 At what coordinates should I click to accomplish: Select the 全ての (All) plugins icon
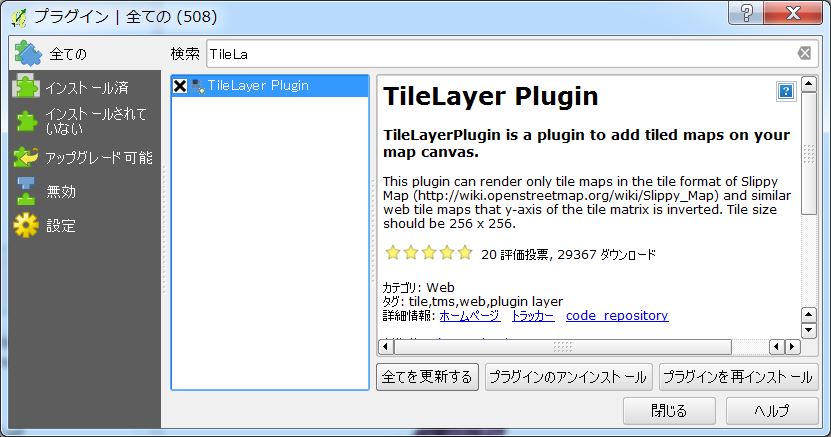tap(28, 53)
